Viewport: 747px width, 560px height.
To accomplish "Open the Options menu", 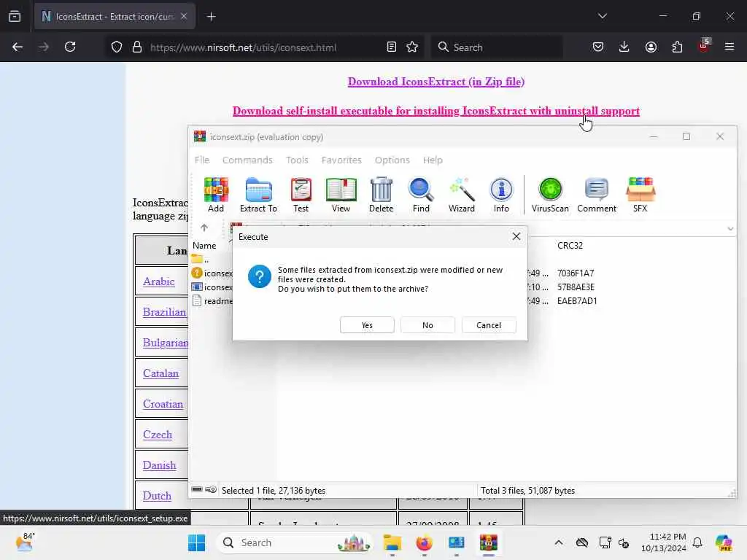I will click(x=392, y=160).
